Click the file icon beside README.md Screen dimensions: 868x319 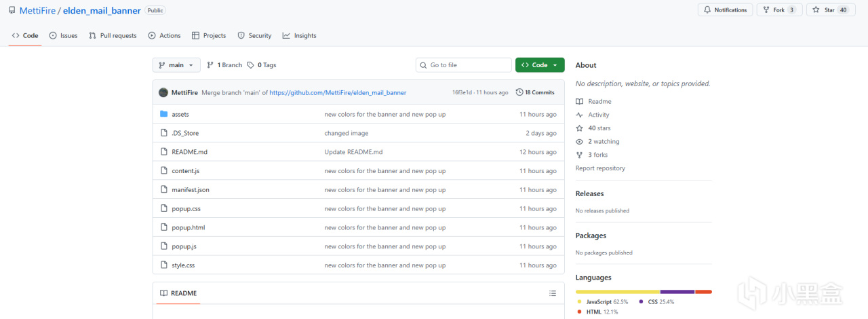tap(163, 152)
